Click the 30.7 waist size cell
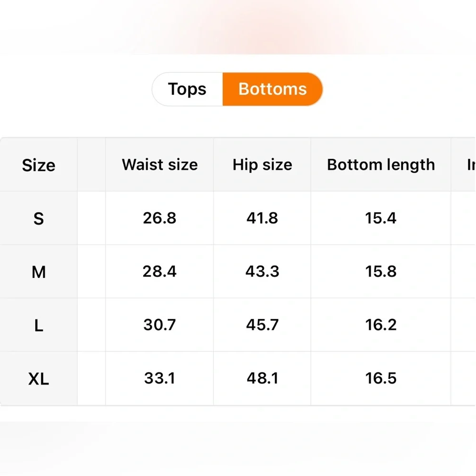This screenshot has height=476, width=476. pyautogui.click(x=159, y=325)
